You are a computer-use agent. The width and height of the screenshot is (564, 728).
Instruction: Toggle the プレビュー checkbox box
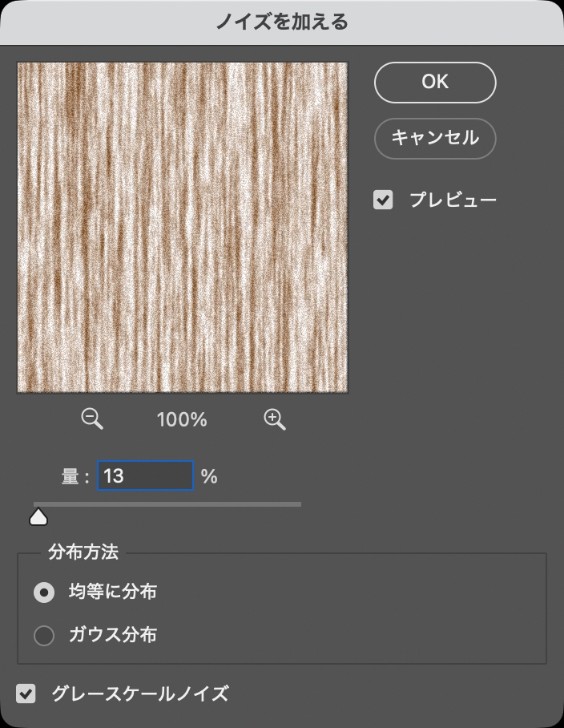coord(384,200)
